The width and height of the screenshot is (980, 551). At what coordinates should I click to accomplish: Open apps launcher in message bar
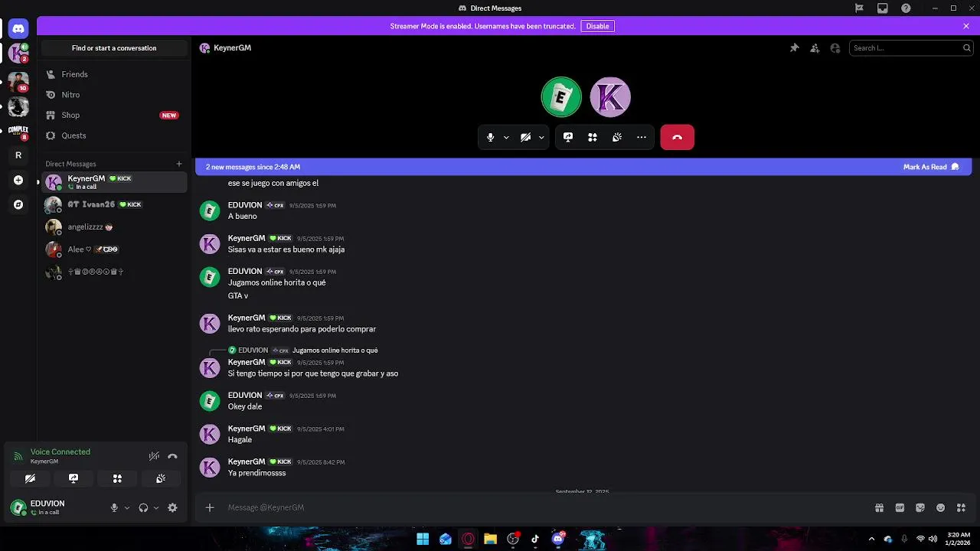tap(962, 507)
